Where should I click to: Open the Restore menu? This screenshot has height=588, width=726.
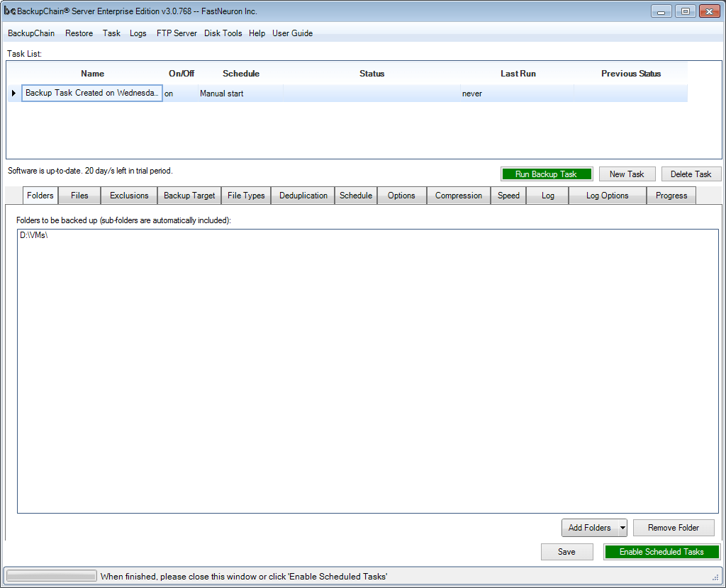coord(79,33)
